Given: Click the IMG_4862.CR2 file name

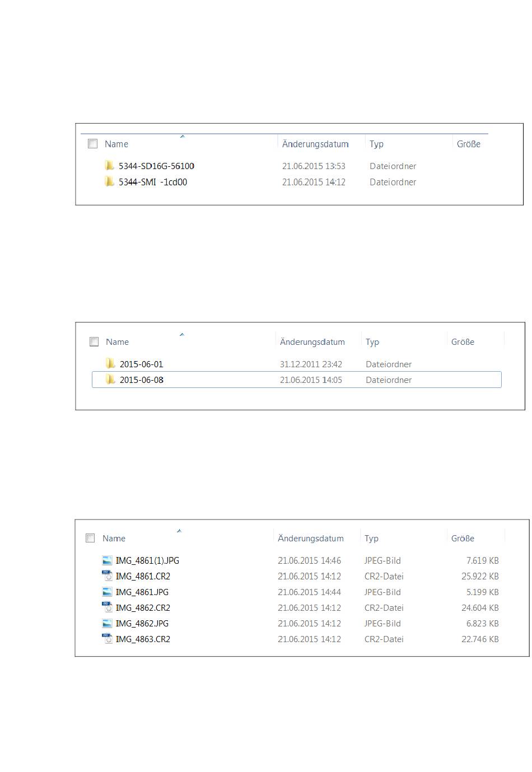Looking at the screenshot, I should click(143, 607).
